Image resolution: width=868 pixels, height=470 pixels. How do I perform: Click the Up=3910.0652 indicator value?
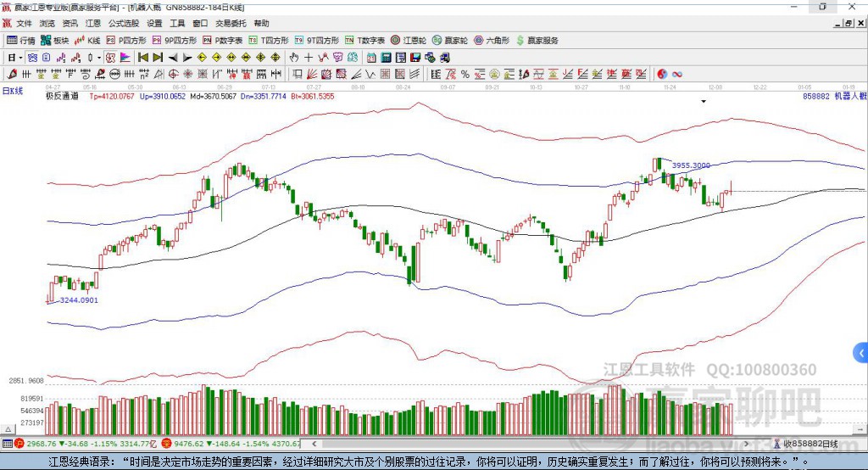163,96
